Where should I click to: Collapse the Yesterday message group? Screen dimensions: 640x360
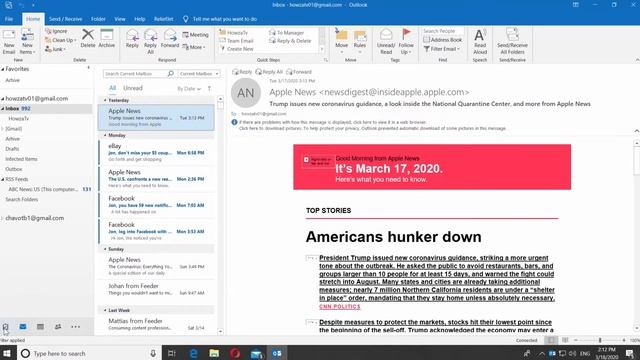point(105,100)
